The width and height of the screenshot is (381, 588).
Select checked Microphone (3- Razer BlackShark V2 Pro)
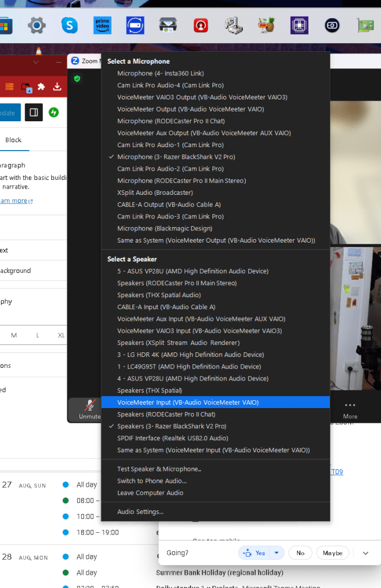[x=215, y=157]
